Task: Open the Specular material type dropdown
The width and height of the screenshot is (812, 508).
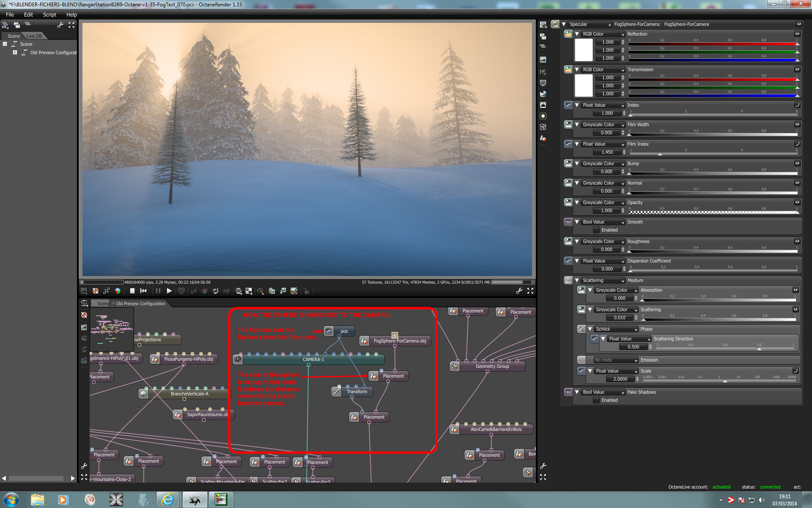Action: click(x=590, y=24)
